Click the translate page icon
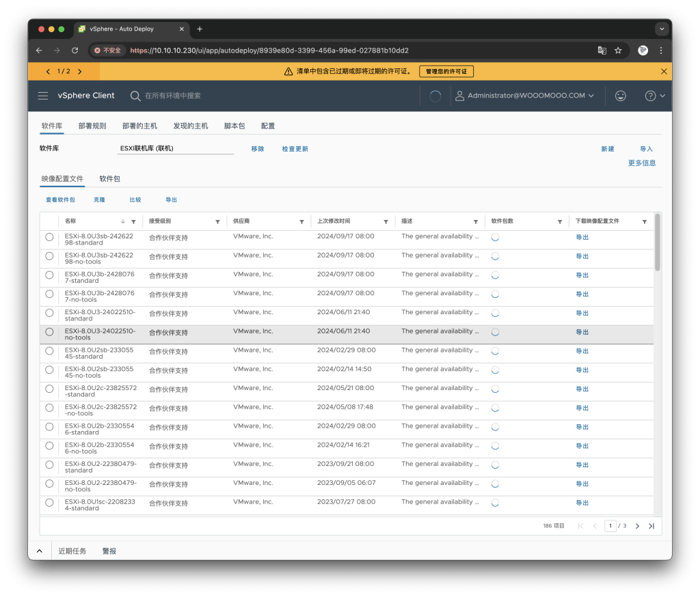This screenshot has width=700, height=597. [x=602, y=51]
